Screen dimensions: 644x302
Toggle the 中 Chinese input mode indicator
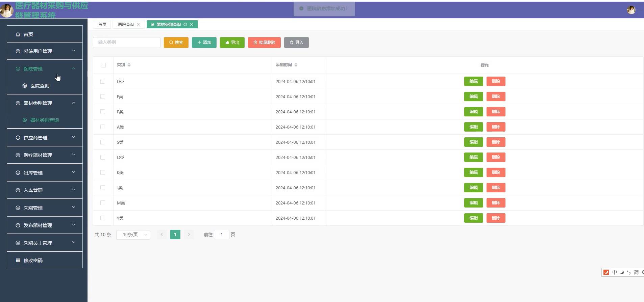click(615, 272)
